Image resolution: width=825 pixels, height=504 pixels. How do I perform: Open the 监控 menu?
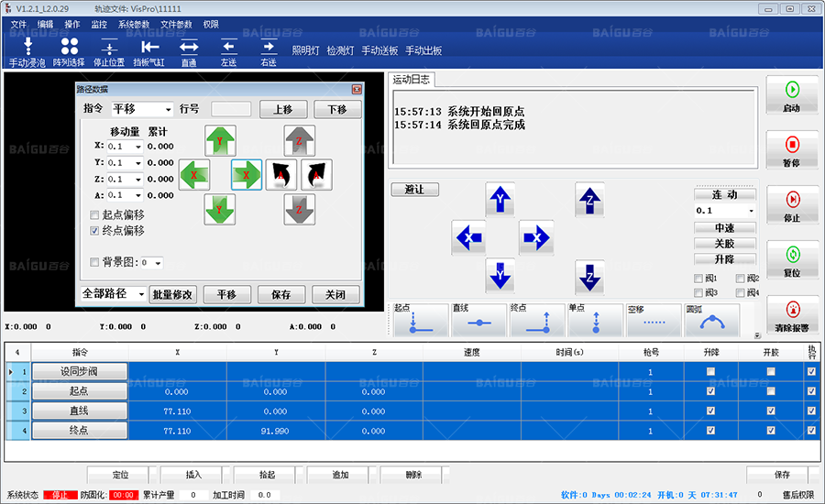coord(99,24)
